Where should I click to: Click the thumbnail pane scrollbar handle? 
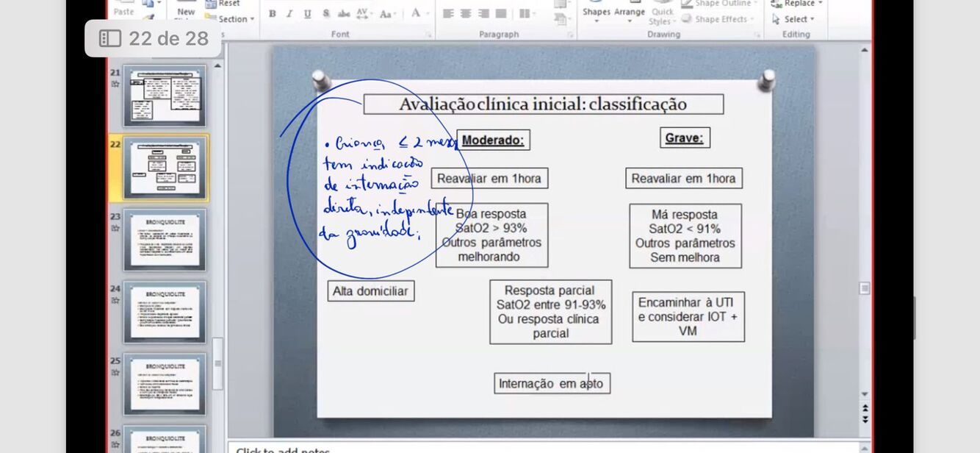pos(217,363)
